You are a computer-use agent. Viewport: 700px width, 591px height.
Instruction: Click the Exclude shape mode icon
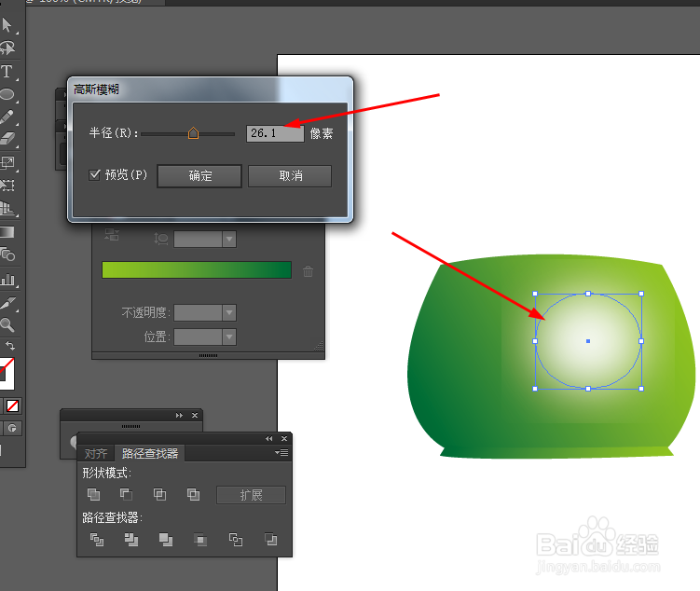pyautogui.click(x=193, y=494)
